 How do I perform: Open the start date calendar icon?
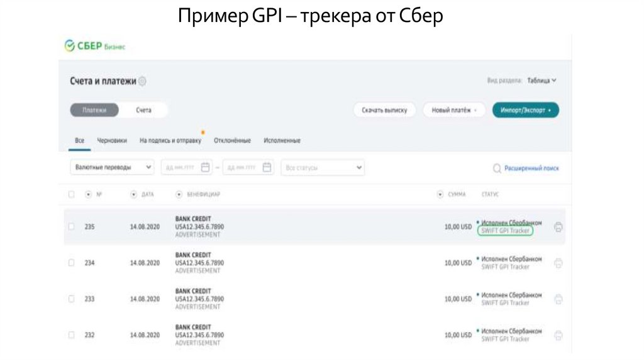pos(206,167)
